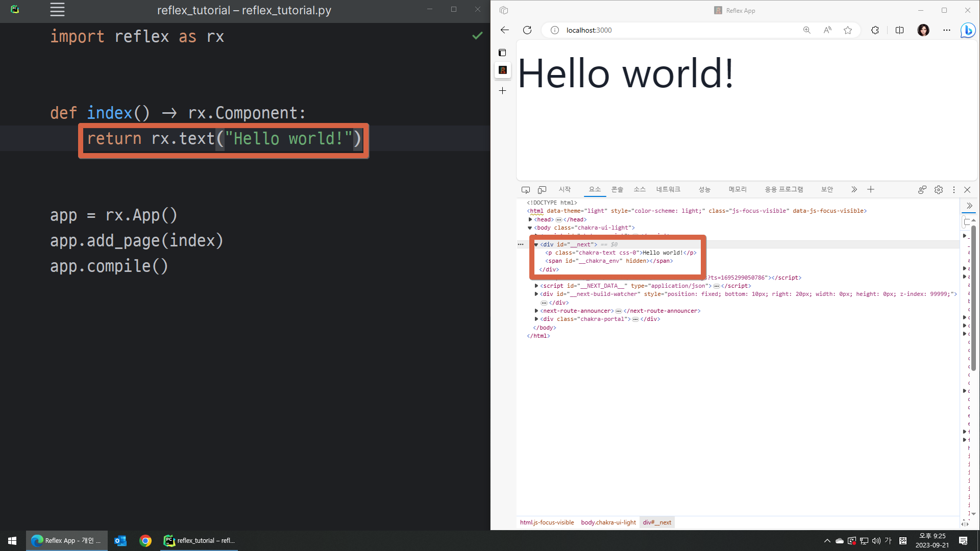The height and width of the screenshot is (551, 980).
Task: Open PyCharm hamburger main menu
Action: [x=57, y=10]
